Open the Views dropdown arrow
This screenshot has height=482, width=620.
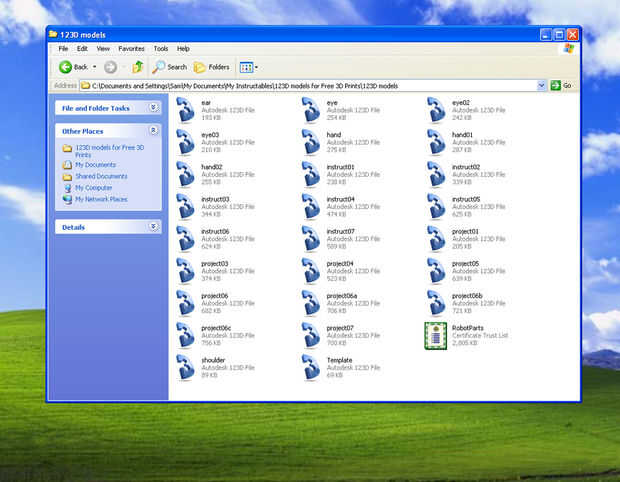pyautogui.click(x=256, y=68)
